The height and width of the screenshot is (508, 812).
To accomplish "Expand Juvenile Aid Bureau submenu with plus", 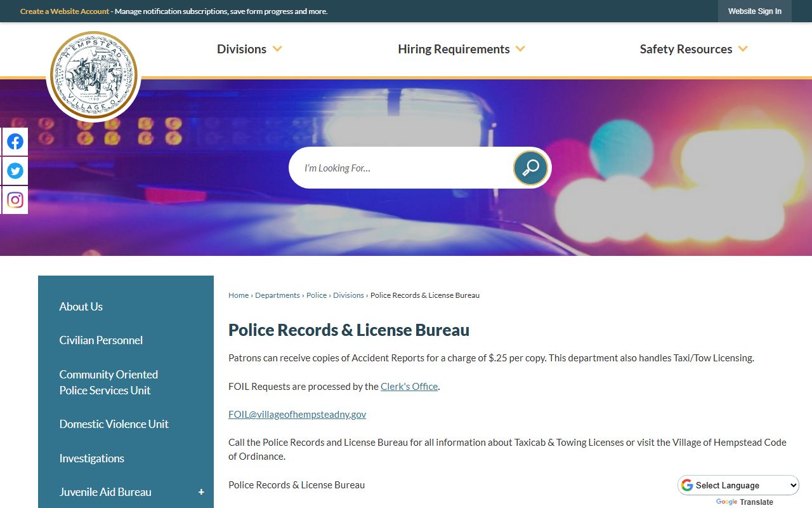I will click(x=201, y=492).
